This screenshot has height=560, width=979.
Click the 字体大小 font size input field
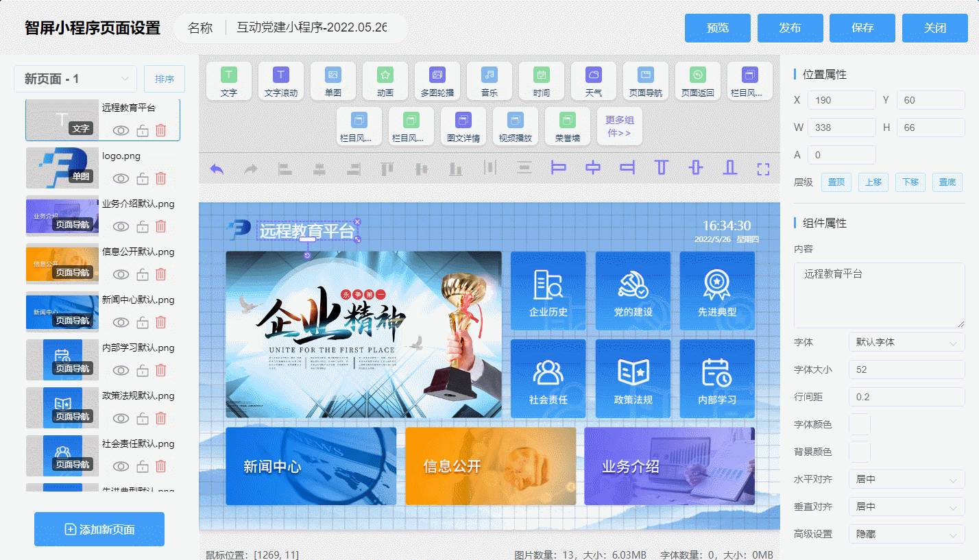tap(906, 369)
